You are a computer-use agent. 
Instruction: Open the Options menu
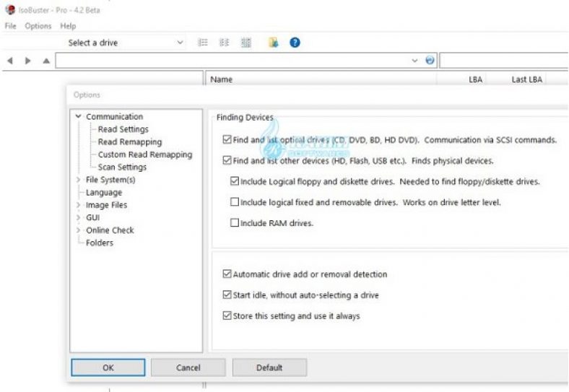(x=38, y=26)
